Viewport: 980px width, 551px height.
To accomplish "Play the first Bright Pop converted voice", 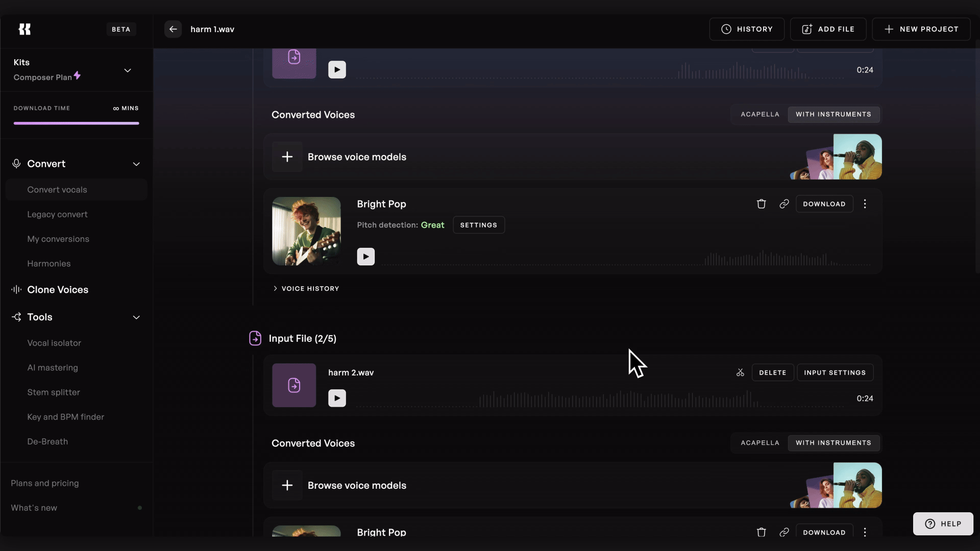I will (365, 257).
